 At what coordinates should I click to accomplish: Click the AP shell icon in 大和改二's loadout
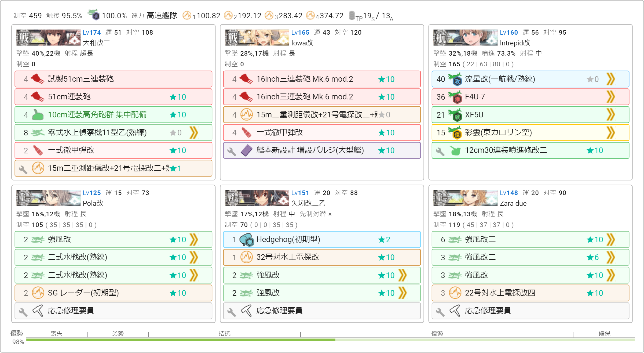(38, 150)
